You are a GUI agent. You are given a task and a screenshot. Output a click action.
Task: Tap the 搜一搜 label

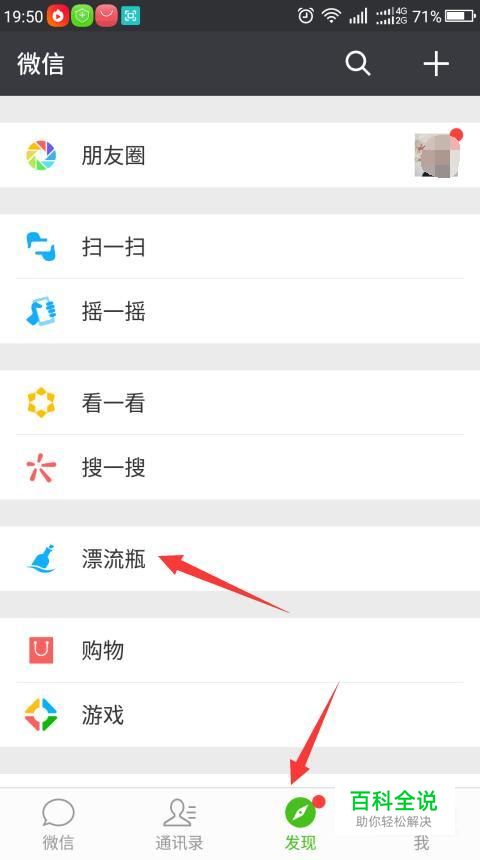(114, 467)
